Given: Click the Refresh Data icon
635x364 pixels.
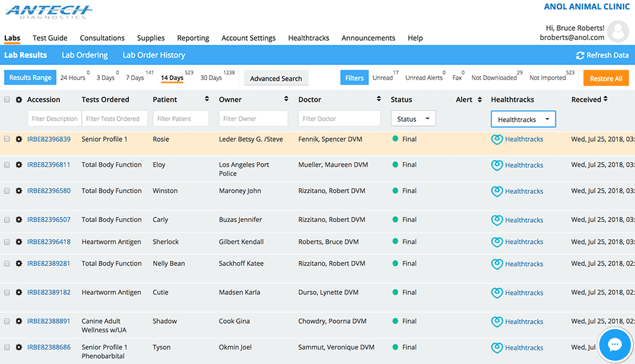Looking at the screenshot, I should pos(580,56).
